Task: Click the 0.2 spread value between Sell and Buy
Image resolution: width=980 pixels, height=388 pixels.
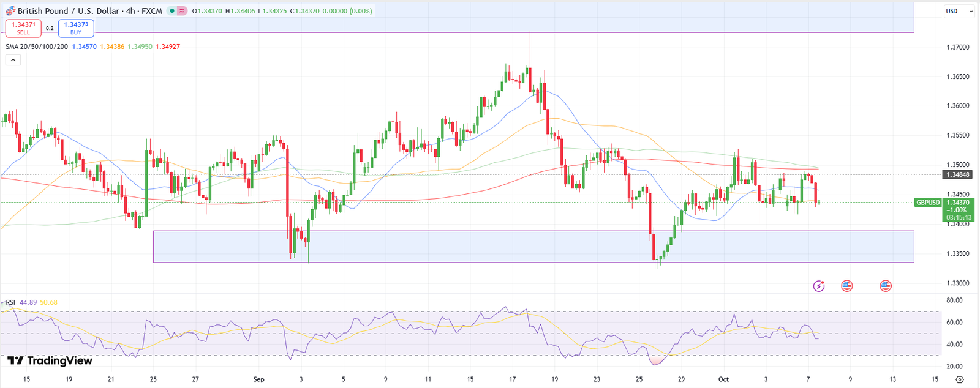Action: coord(50,28)
